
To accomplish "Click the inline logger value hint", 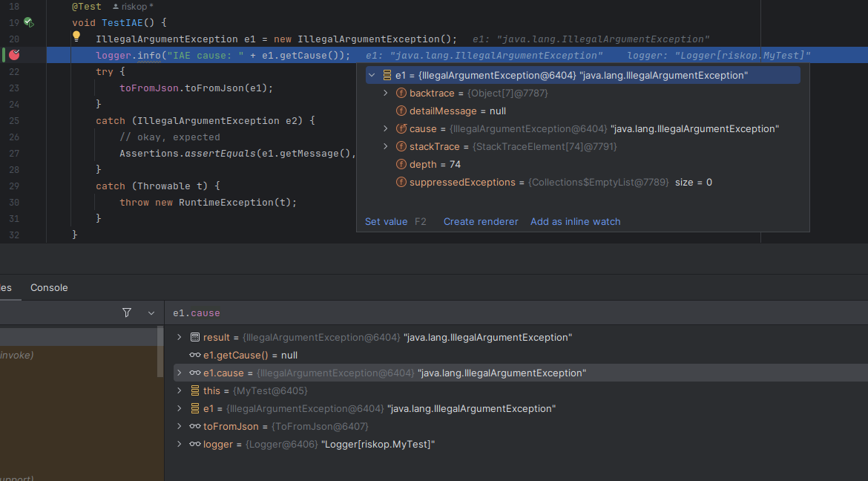I will 719,56.
